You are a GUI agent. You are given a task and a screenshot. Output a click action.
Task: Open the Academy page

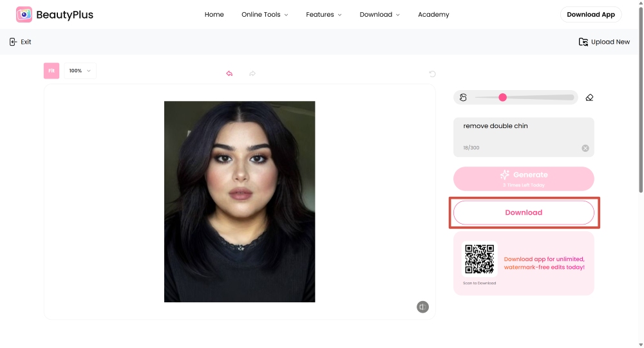pos(433,14)
